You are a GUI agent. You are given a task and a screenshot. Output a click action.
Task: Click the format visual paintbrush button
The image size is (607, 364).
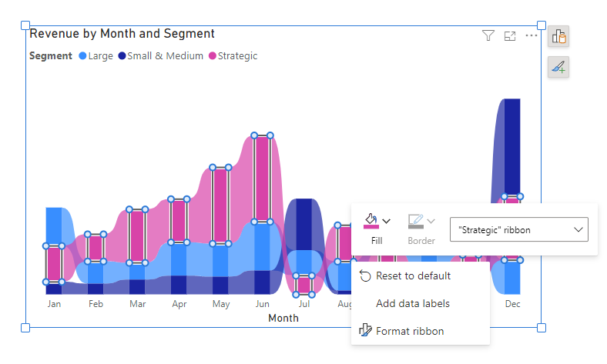coord(558,67)
